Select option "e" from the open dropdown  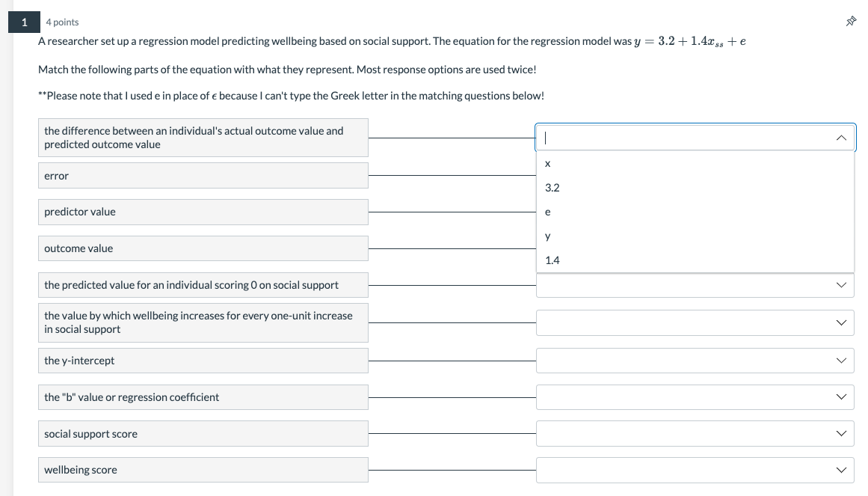[548, 212]
